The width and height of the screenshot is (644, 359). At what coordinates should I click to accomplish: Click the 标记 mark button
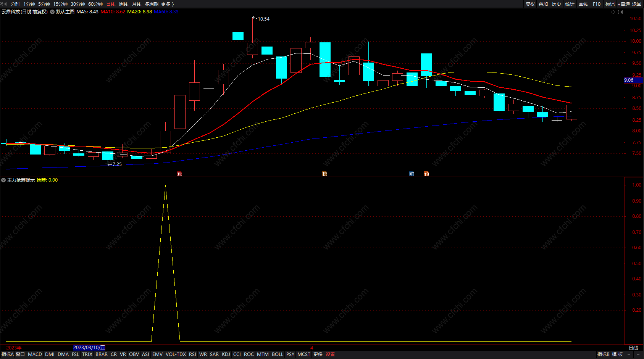coord(610,4)
